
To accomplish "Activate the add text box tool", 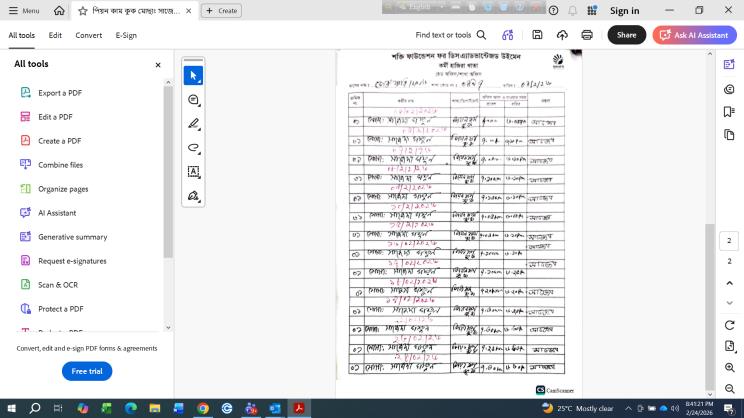I will 194,172.
